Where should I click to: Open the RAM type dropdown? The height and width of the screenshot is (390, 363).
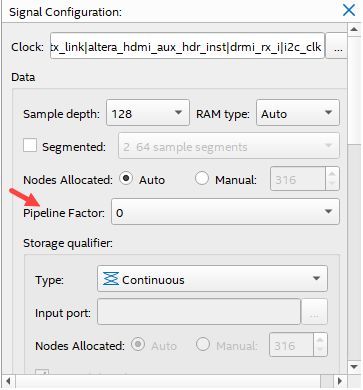click(298, 113)
